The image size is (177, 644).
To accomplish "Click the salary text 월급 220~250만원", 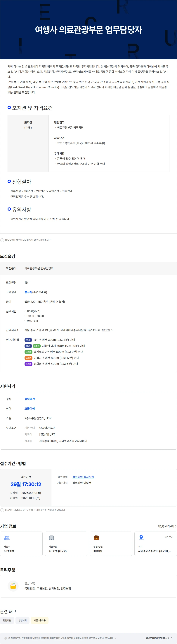I will (45, 302).
